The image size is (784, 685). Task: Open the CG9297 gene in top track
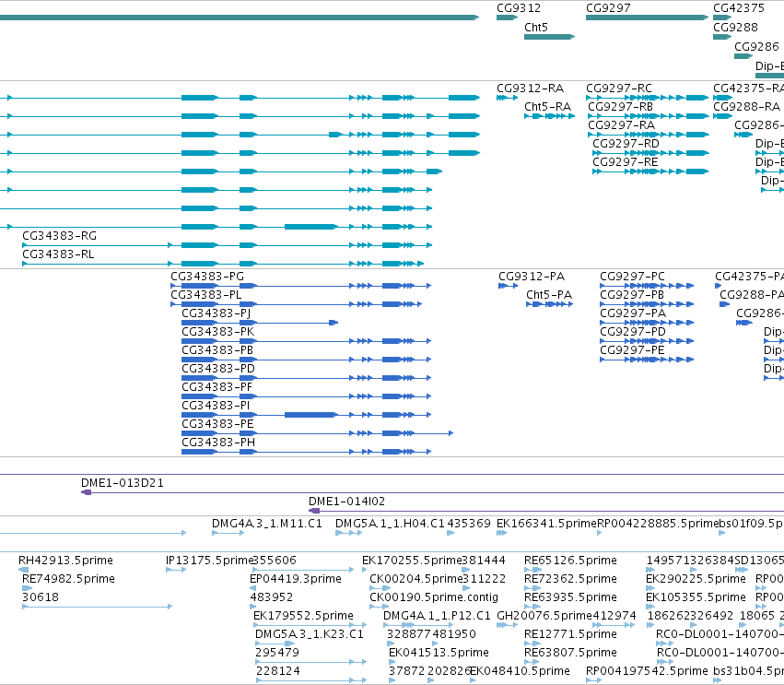coord(647,18)
